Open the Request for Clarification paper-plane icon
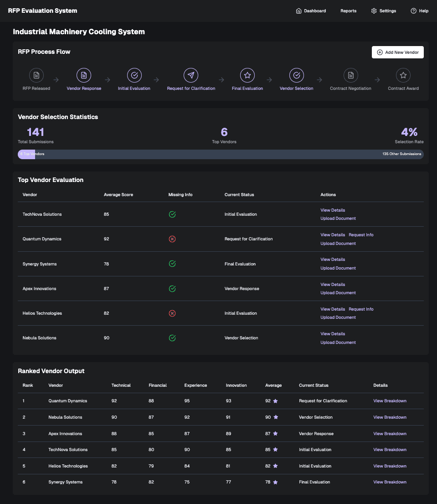Viewport: 437px width, 504px height. [x=191, y=75]
